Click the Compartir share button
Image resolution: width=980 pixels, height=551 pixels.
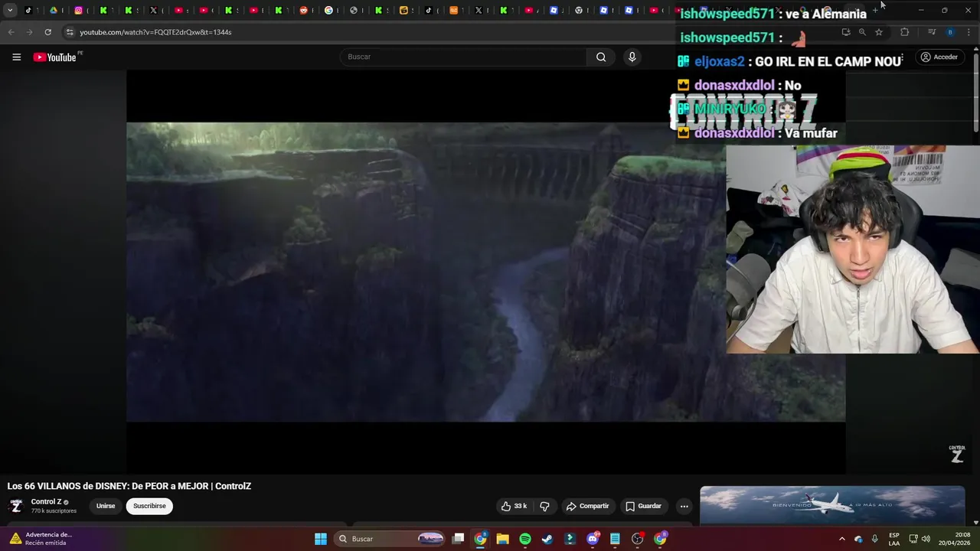tap(587, 506)
